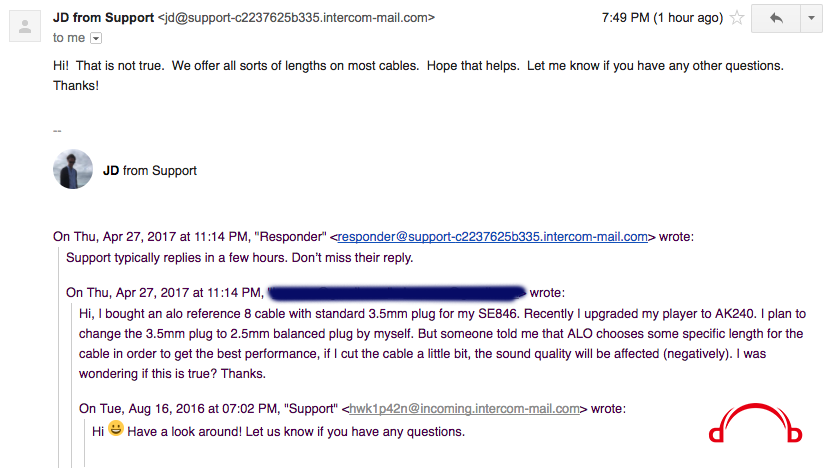Click JD's profile photo in signature
The image size is (837, 468).
[x=73, y=169]
